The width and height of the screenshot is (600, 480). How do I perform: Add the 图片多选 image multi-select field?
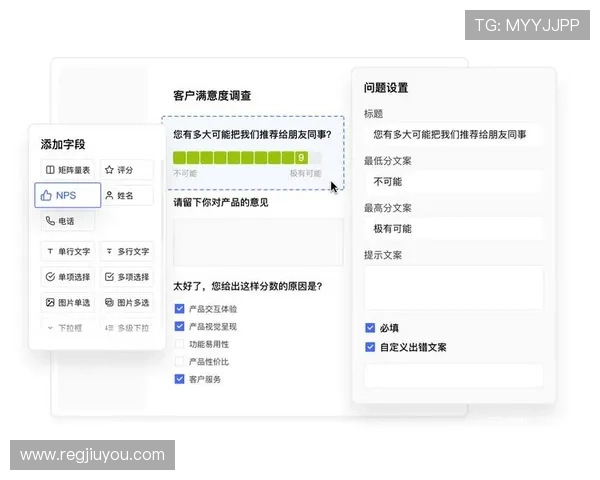point(127,302)
